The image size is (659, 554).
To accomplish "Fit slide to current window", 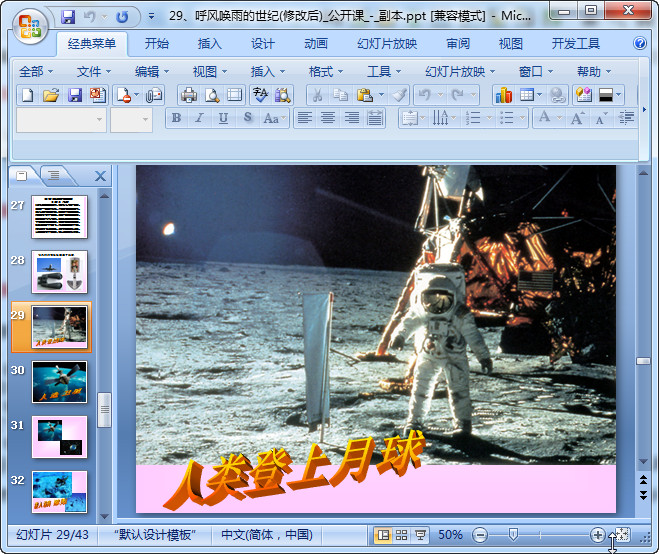I will coord(622,535).
